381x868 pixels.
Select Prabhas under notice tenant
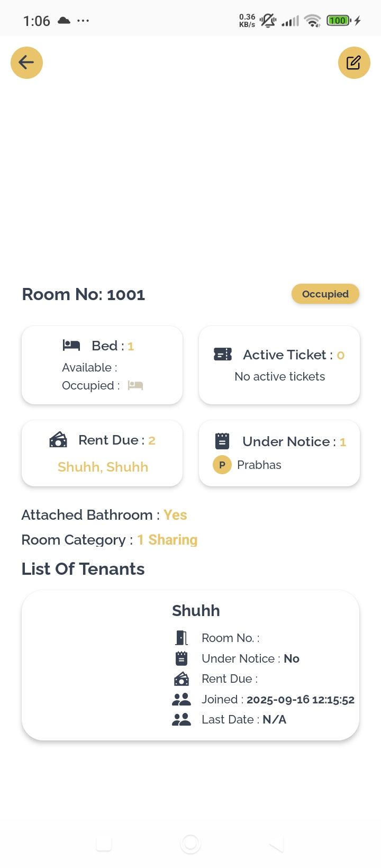259,465
